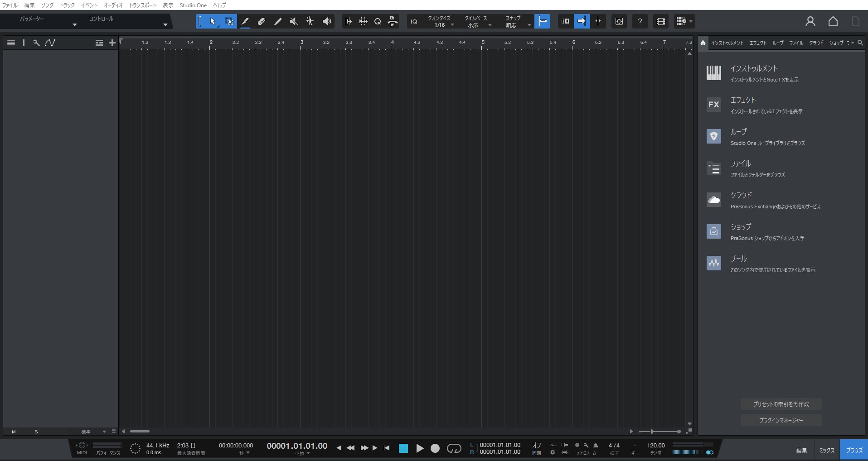Open the トランスポート menu
Image resolution: width=868 pixels, height=461 pixels.
click(142, 5)
